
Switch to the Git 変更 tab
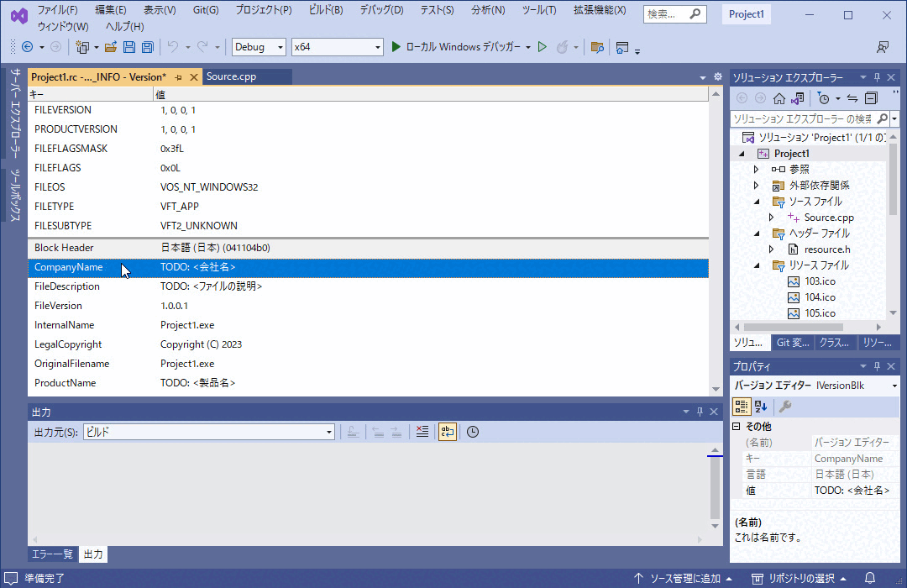[793, 343]
